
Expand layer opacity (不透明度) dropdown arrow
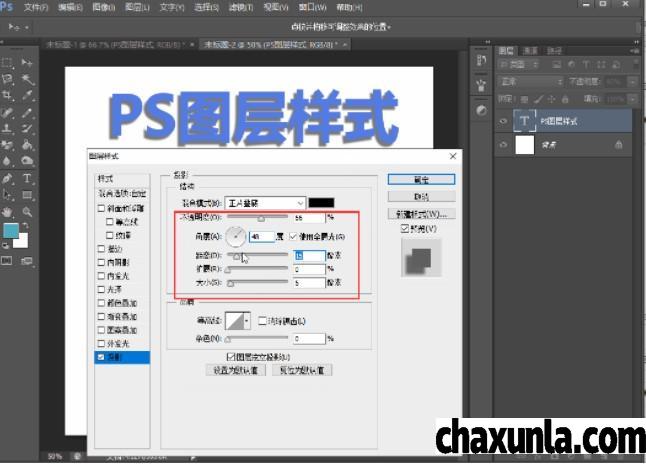(632, 82)
